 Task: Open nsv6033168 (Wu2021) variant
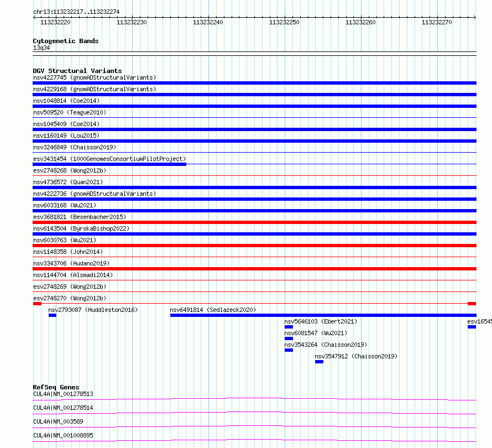pos(65,205)
